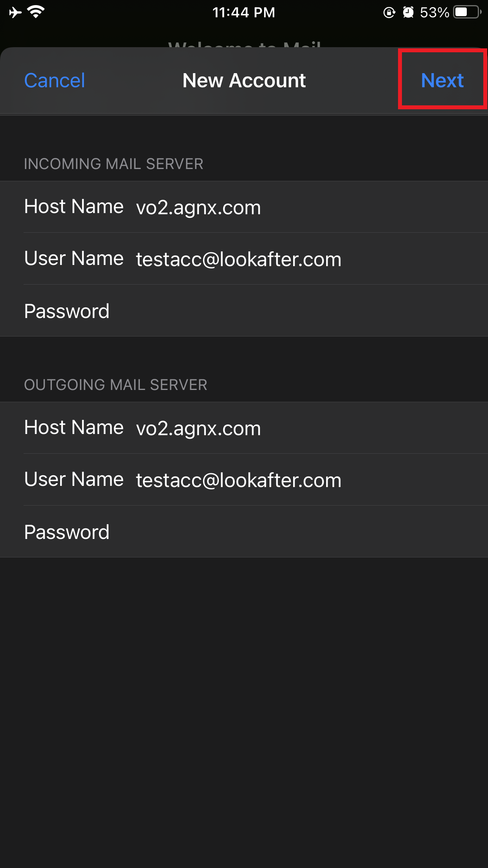488x868 pixels.
Task: Tap the 11:44 PM clock
Action: click(244, 13)
